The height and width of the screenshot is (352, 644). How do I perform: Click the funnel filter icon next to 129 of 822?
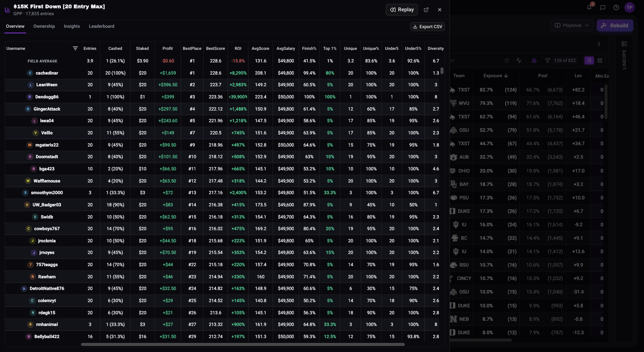point(548,61)
